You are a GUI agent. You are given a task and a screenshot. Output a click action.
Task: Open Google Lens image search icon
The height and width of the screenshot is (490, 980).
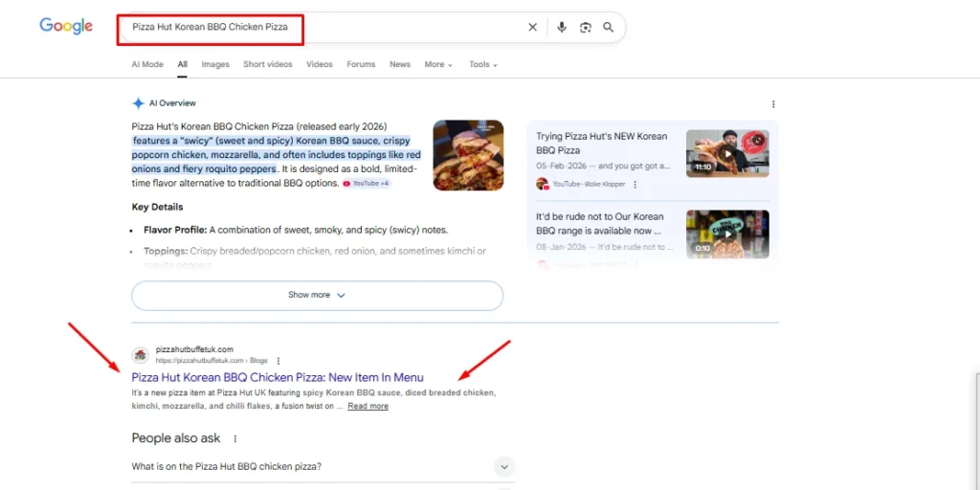point(585,28)
